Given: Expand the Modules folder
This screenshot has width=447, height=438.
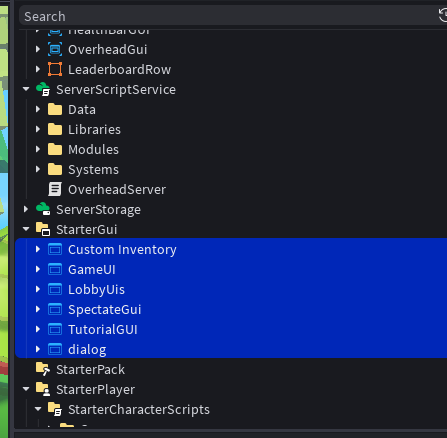Looking at the screenshot, I should [x=38, y=149].
